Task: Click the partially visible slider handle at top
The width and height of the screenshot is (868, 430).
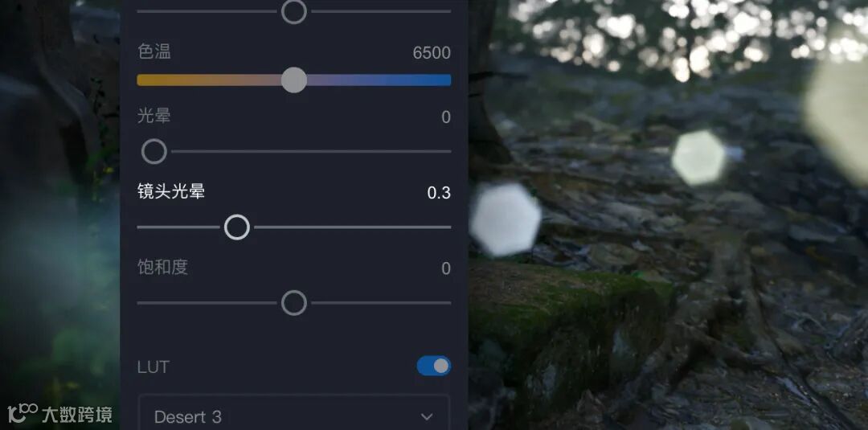Action: click(294, 11)
